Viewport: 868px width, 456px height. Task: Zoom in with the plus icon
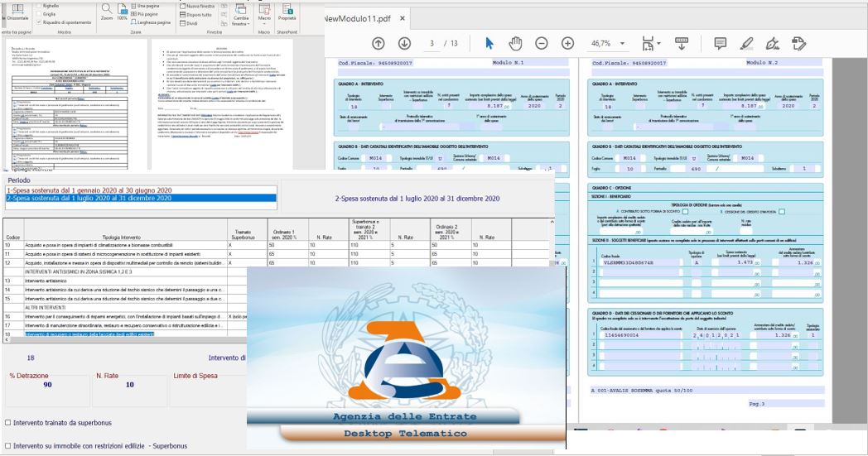[x=567, y=43]
